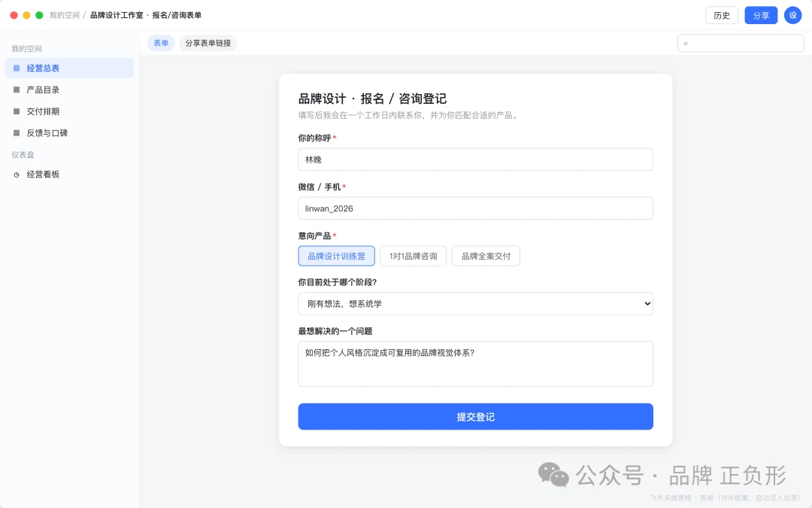Open 经营总表 in the sidebar
The height and width of the screenshot is (508, 812).
69,68
